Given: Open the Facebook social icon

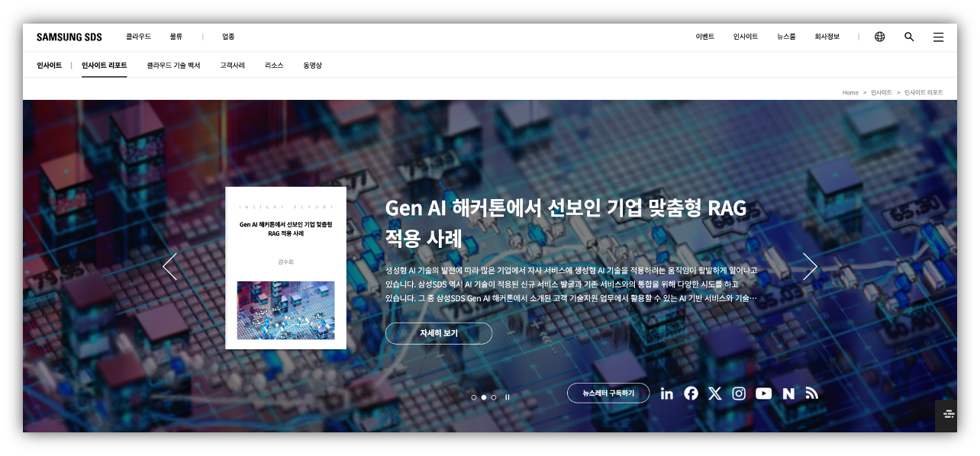Looking at the screenshot, I should click(x=691, y=393).
